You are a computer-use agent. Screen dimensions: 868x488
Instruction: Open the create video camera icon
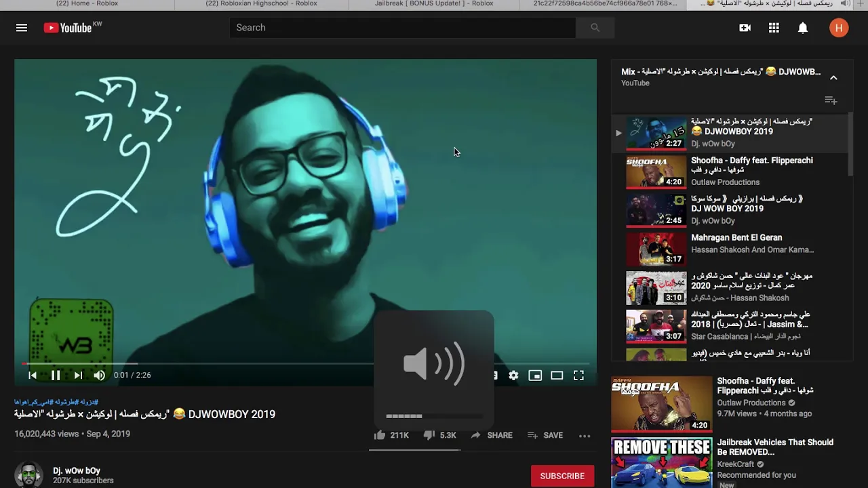(x=745, y=28)
